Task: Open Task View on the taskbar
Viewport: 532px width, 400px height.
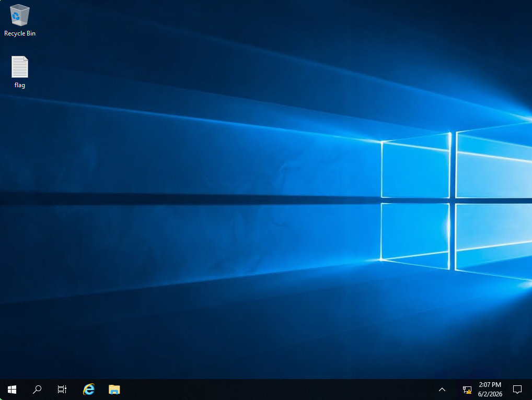Action: [62, 390]
